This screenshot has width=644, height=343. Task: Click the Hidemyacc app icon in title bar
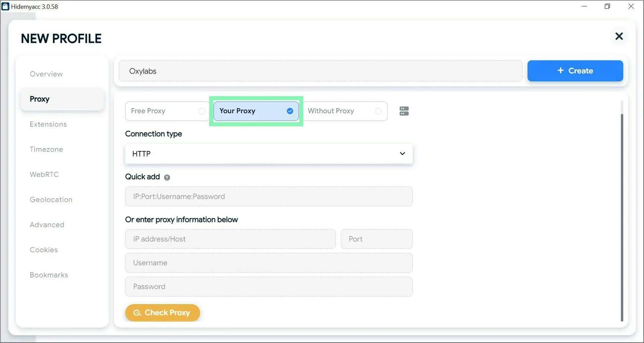[x=5, y=6]
